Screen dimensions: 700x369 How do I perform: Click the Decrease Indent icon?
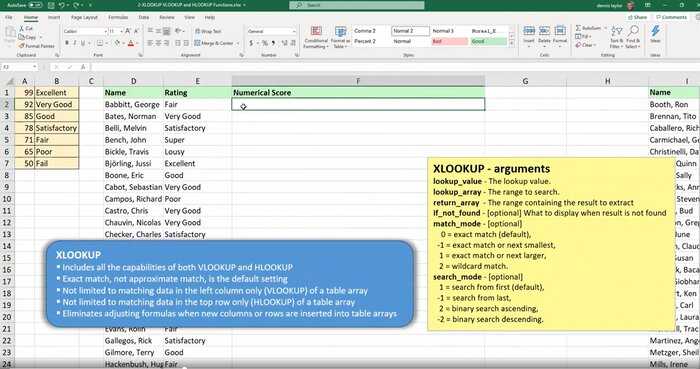(x=178, y=43)
